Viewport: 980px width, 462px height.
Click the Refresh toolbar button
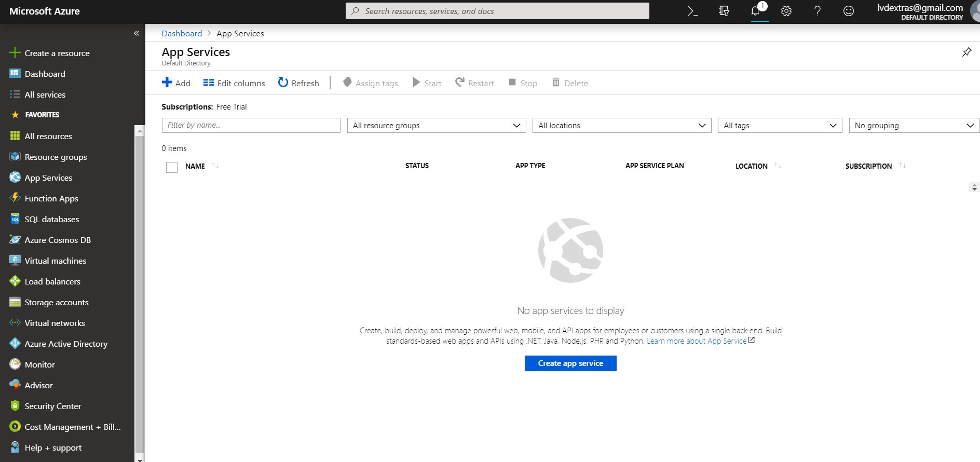point(298,83)
